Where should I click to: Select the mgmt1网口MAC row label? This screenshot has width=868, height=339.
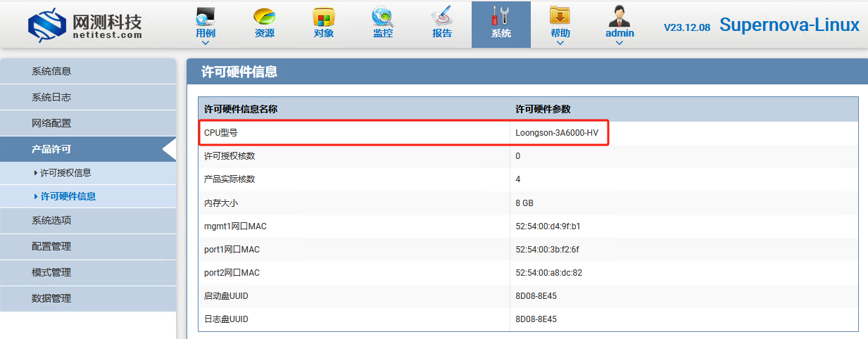point(235,226)
